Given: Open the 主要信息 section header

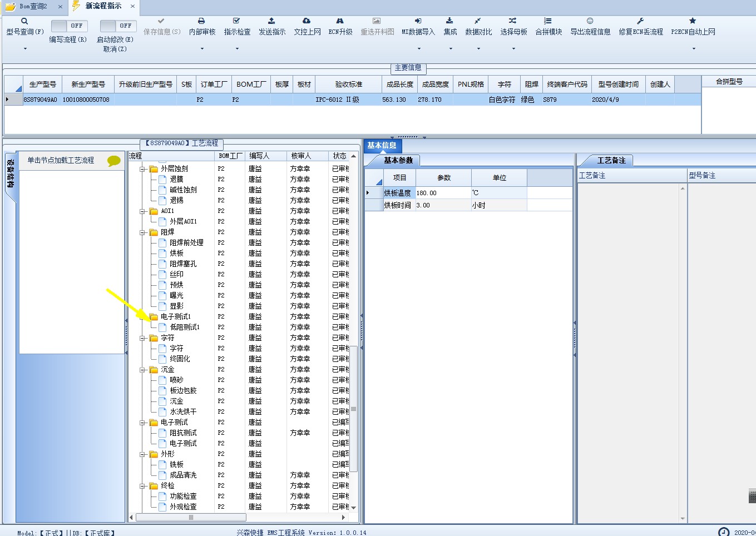Looking at the screenshot, I should tap(408, 68).
